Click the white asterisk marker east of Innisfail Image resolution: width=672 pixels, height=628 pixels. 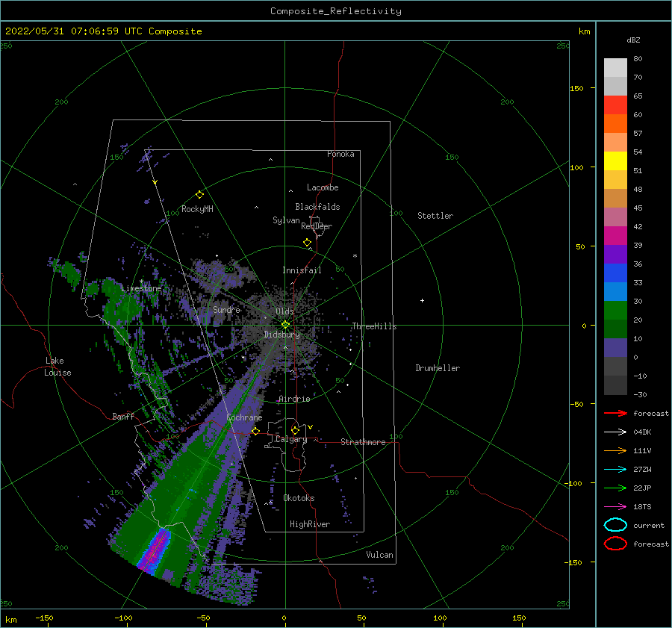pos(355,256)
